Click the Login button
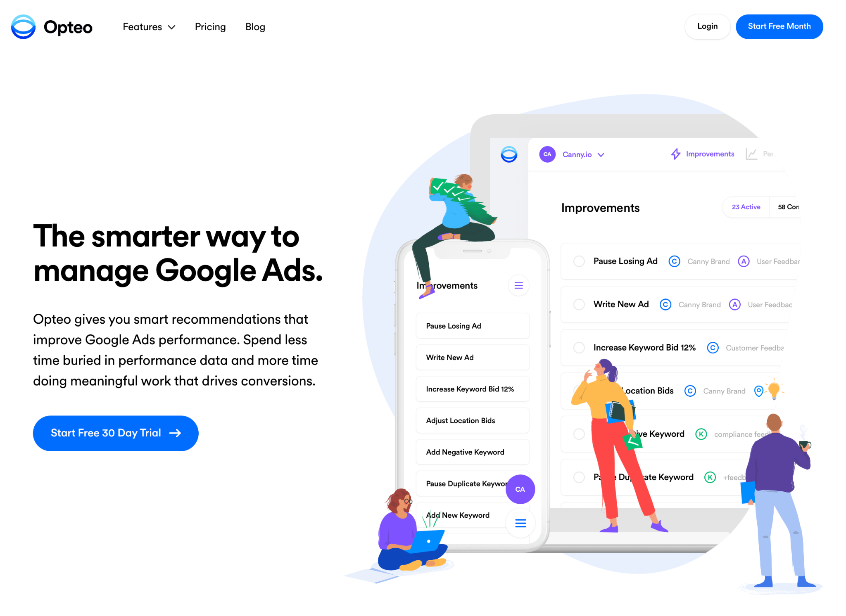Screen dimensions: 846x616 [708, 26]
